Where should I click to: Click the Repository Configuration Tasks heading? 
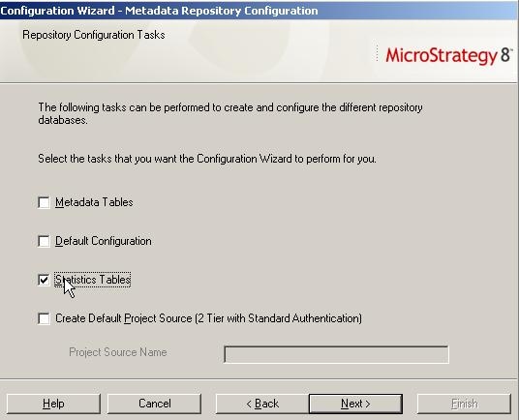point(94,35)
